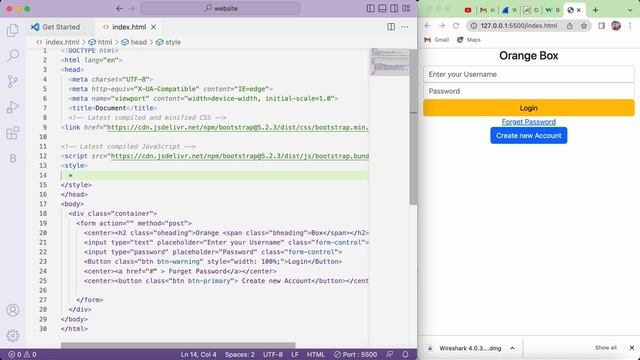Close the active browser tab
The width and height of the screenshot is (640, 360).
pyautogui.click(x=579, y=10)
